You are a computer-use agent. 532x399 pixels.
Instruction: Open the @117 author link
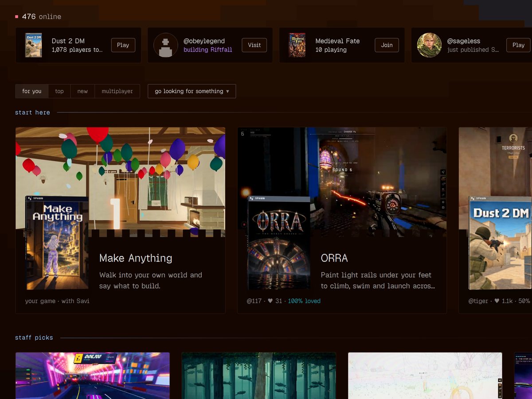point(254,301)
